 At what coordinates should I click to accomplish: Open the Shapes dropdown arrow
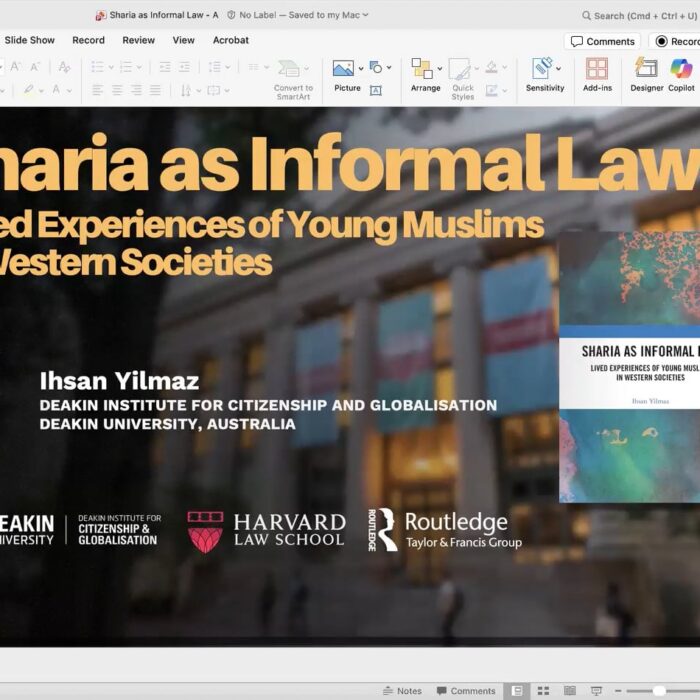[x=388, y=67]
